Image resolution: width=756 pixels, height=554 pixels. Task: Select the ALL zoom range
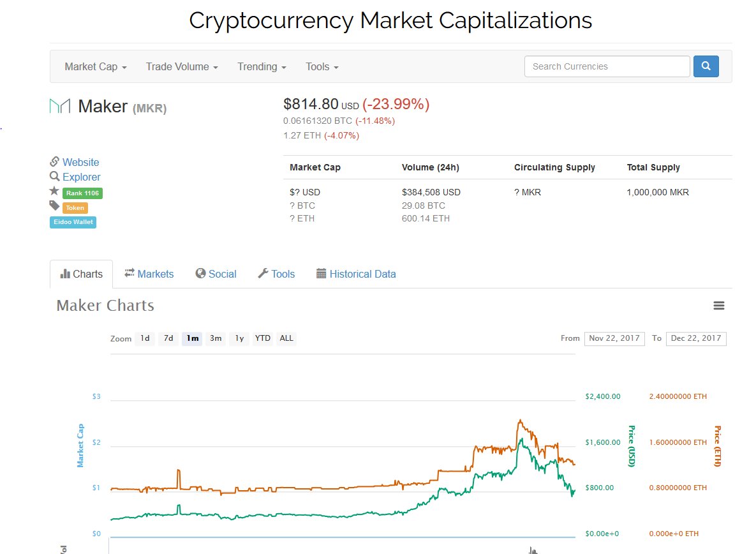286,338
